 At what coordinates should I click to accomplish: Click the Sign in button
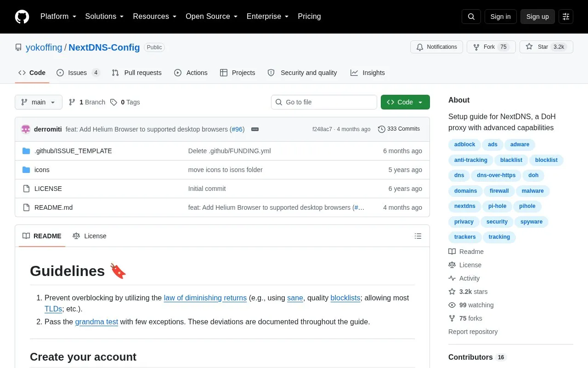coord(501,17)
